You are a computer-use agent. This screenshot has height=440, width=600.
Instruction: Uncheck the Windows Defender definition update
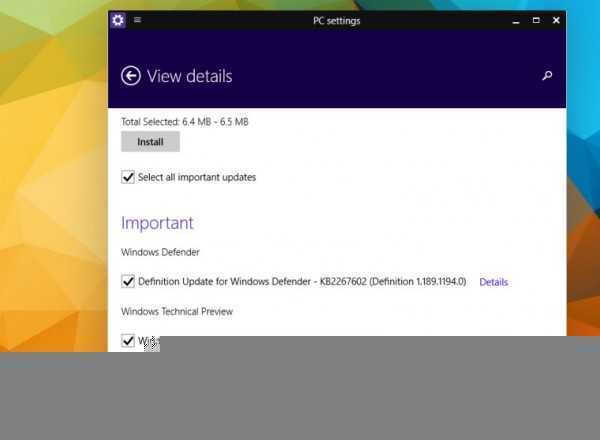[x=128, y=281]
